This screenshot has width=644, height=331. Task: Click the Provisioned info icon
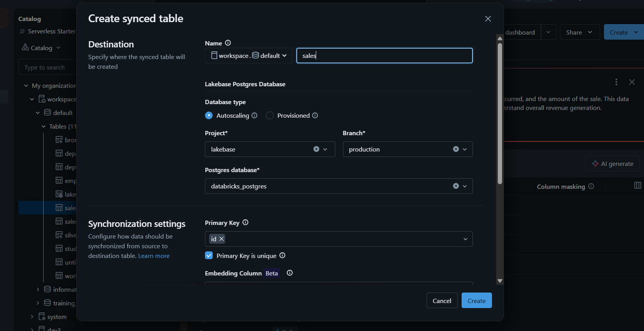point(315,115)
